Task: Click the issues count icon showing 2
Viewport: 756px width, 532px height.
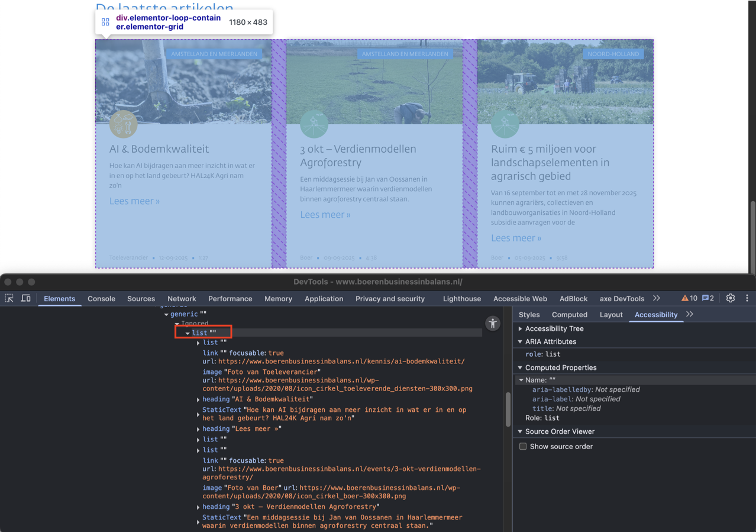Action: pyautogui.click(x=707, y=298)
